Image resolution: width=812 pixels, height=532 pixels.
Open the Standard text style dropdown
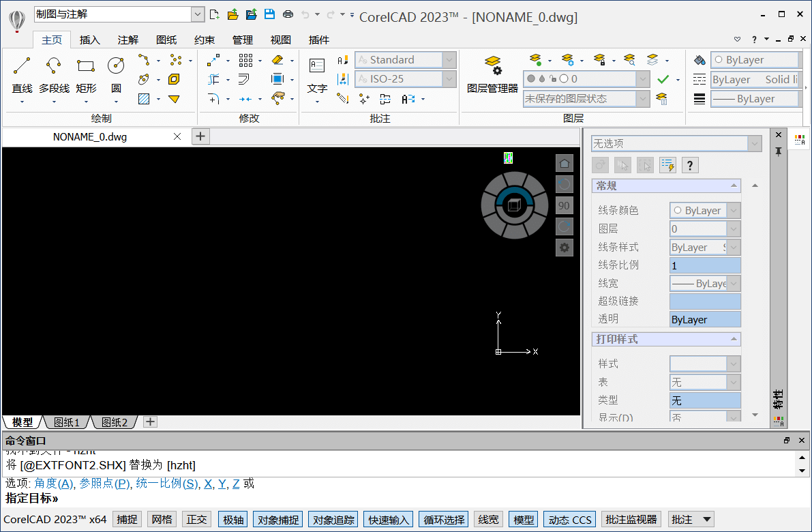click(x=449, y=60)
